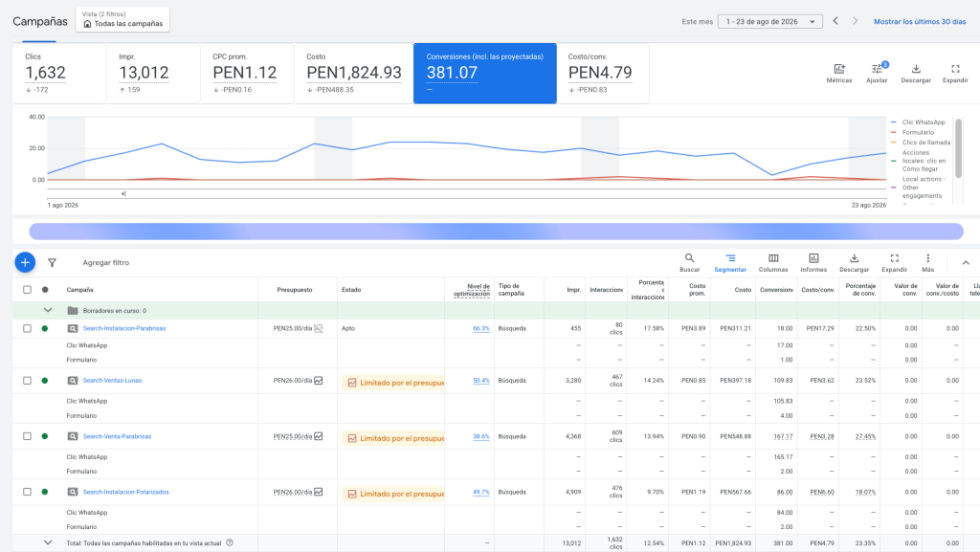Image resolution: width=980 pixels, height=552 pixels.
Task: Open Search-Venta-Parabrisas campaign link
Action: pyautogui.click(x=118, y=436)
